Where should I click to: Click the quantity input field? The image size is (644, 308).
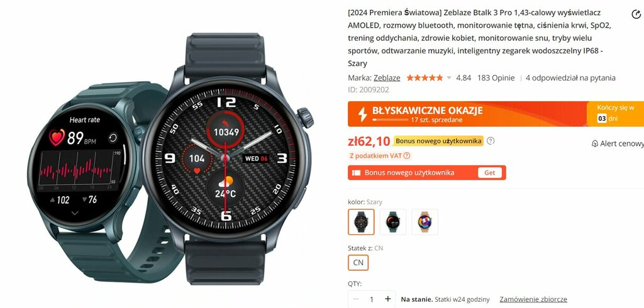click(x=372, y=299)
